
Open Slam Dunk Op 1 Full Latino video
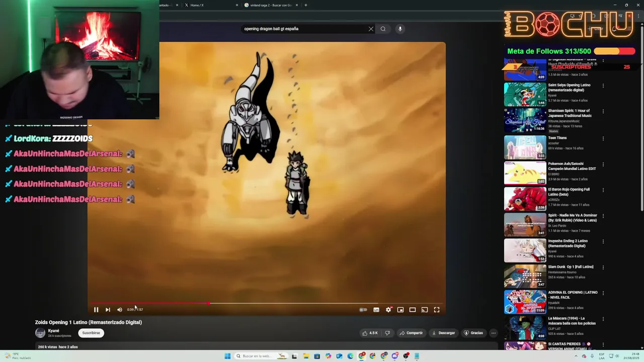click(x=525, y=276)
